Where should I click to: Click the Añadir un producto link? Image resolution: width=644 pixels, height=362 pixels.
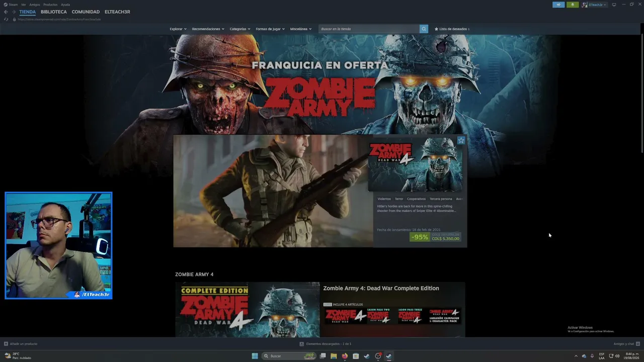pos(24,344)
